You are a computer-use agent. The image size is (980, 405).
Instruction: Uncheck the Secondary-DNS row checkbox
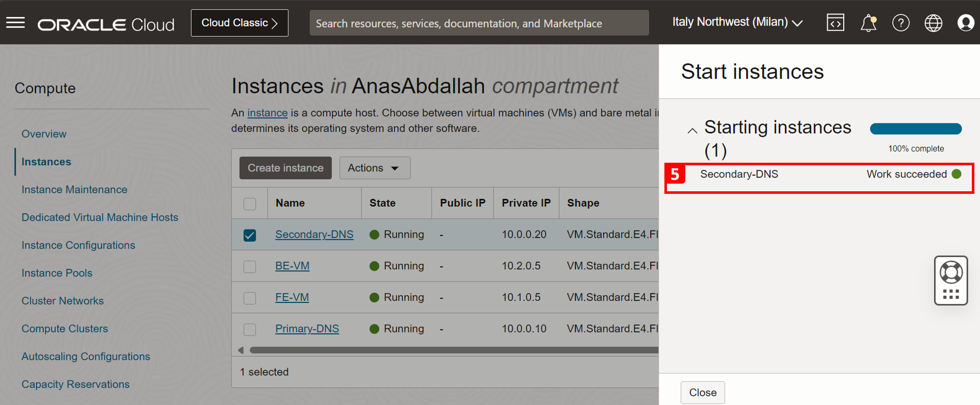[x=250, y=235]
